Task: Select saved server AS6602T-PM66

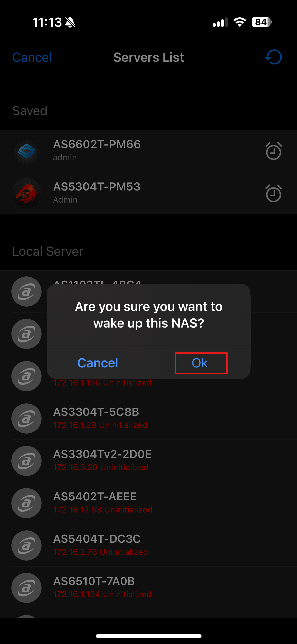Action: click(x=148, y=151)
